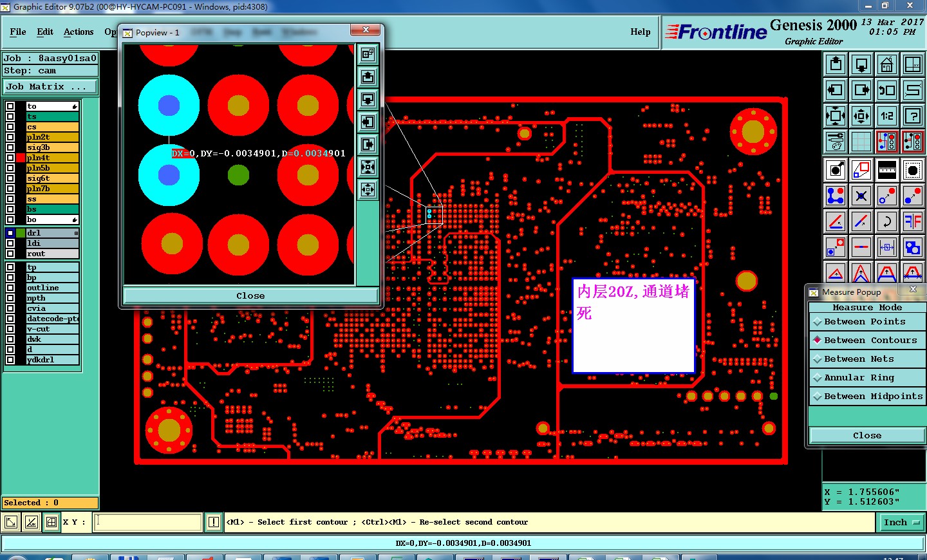Click Popview pan up icon

(368, 77)
